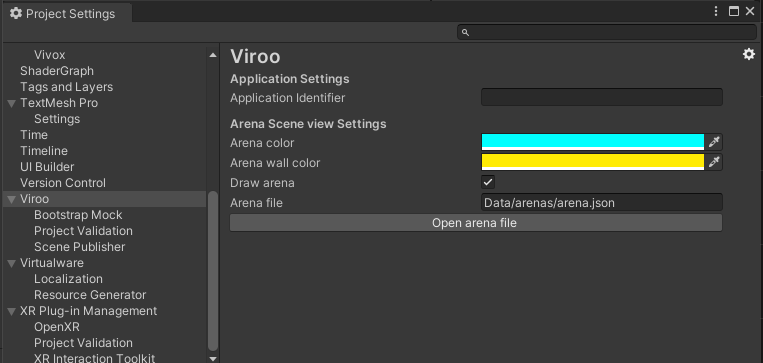Click the search magnifier icon

click(x=465, y=33)
